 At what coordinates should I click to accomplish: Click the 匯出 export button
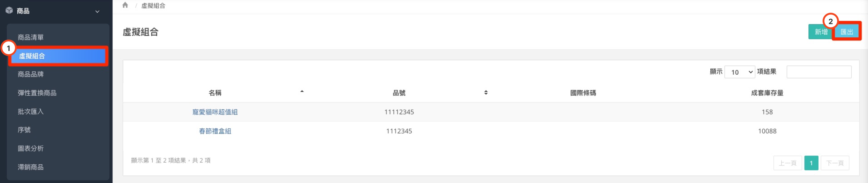pos(847,32)
